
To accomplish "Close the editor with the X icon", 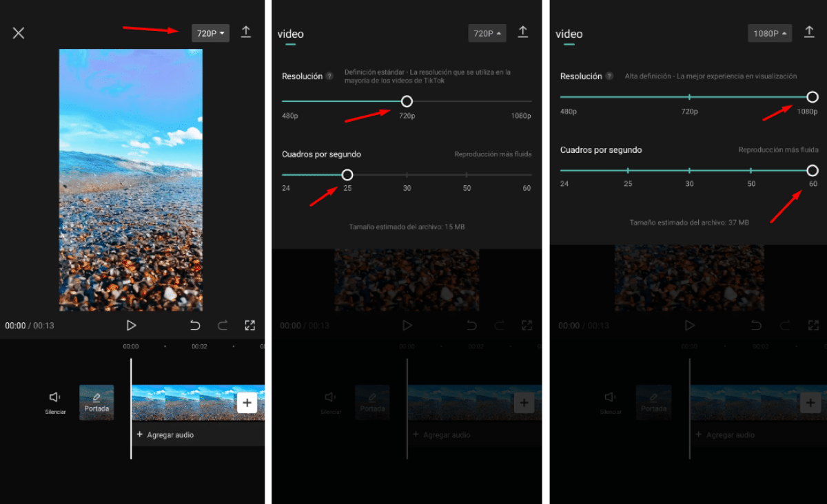I will coord(19,33).
